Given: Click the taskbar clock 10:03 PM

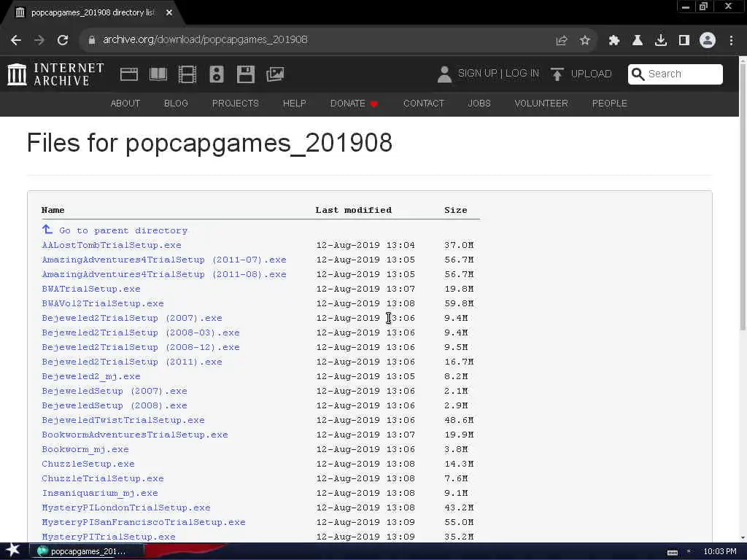Looking at the screenshot, I should (720, 551).
